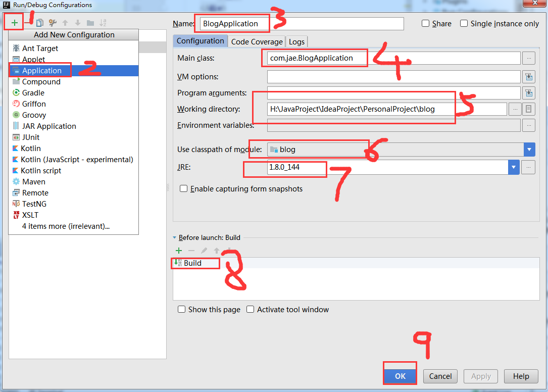Image resolution: width=548 pixels, height=392 pixels.
Task: Click the Program arguments input field
Action: pos(394,92)
